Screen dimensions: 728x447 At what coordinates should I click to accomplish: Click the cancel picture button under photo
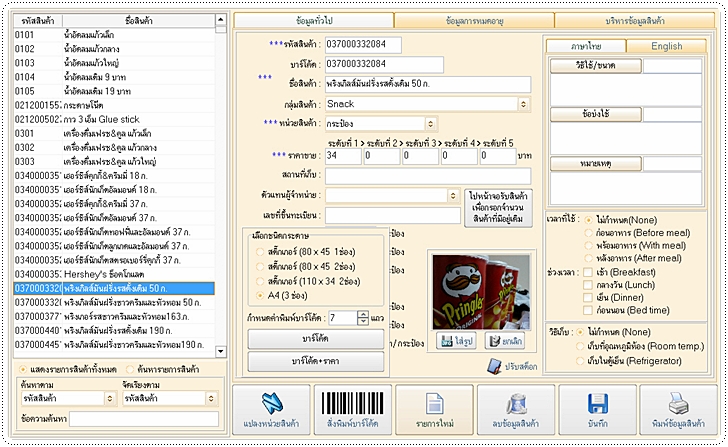[505, 341]
